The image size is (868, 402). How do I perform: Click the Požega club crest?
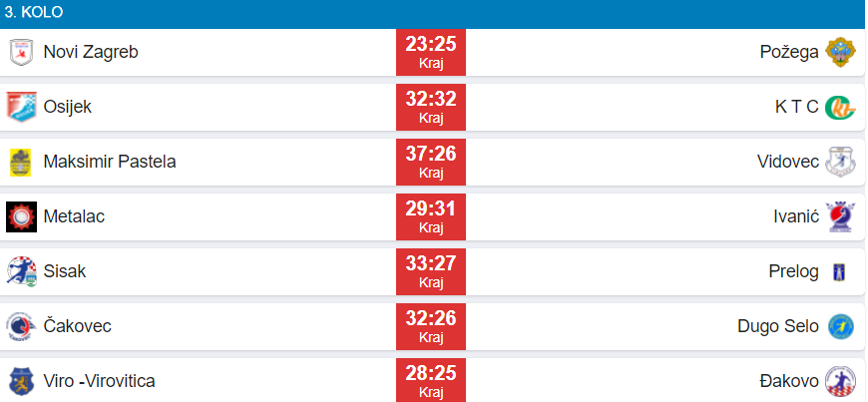point(839,52)
